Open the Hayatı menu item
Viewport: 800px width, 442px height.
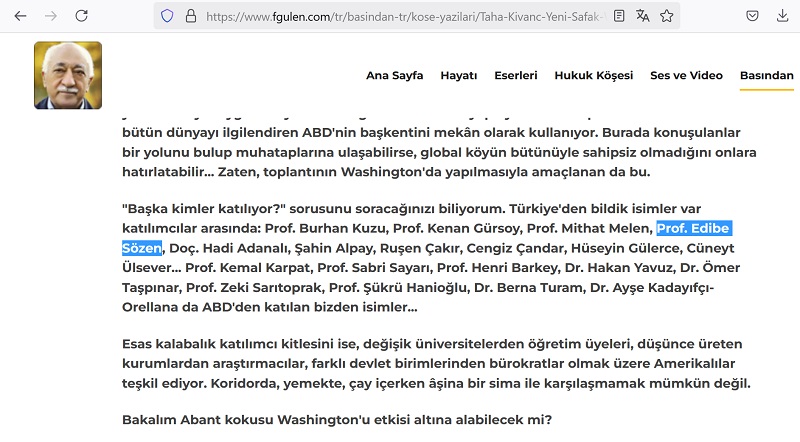click(x=459, y=76)
